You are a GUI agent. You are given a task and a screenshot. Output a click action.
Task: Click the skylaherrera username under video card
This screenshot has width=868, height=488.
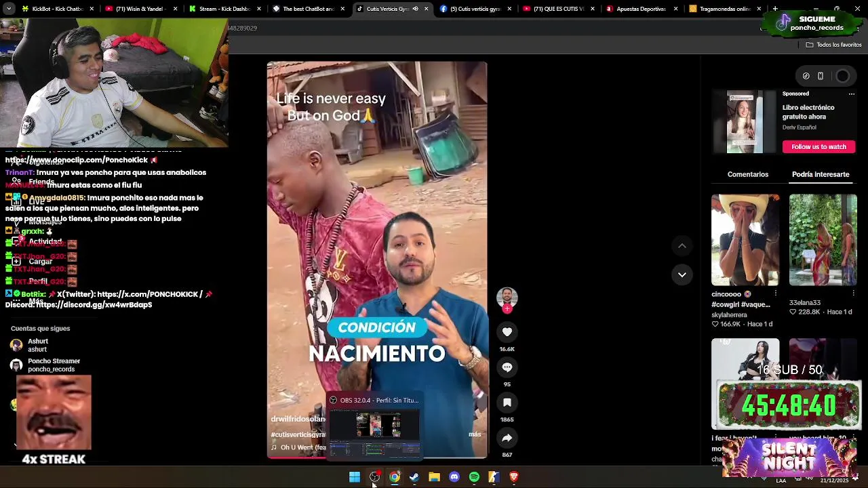(x=729, y=315)
